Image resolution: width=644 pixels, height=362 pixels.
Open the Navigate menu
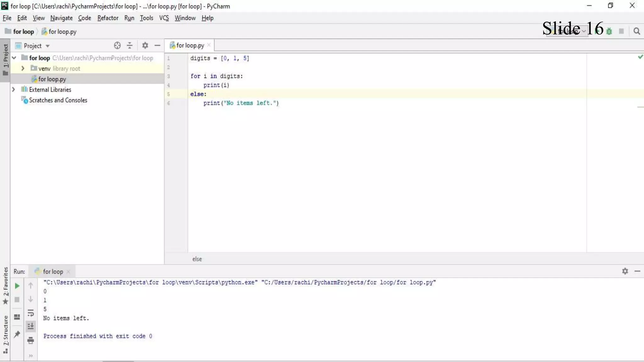61,18
